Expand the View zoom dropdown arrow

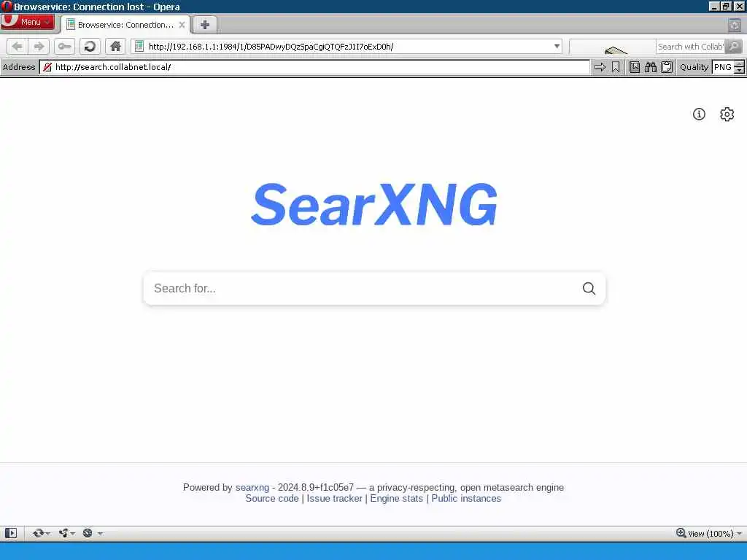point(739,533)
